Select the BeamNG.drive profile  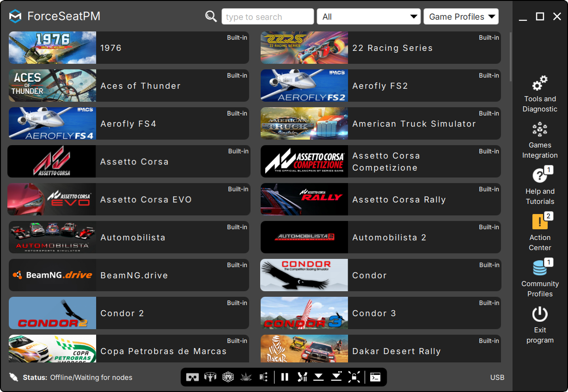coord(129,275)
